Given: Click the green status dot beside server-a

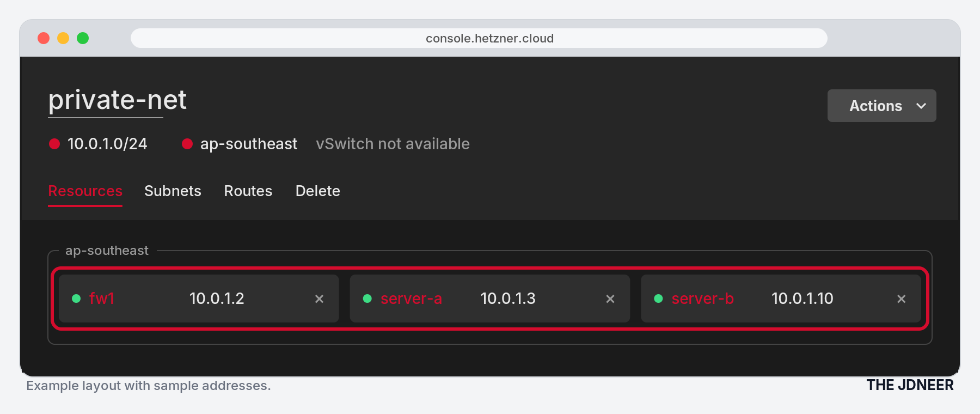Looking at the screenshot, I should (x=367, y=299).
